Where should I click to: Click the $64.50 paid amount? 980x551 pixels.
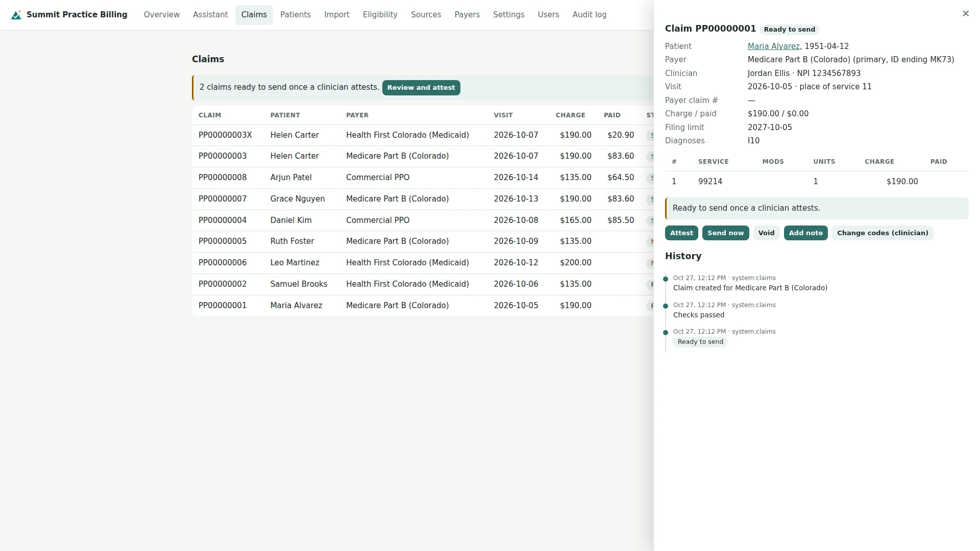[620, 178]
